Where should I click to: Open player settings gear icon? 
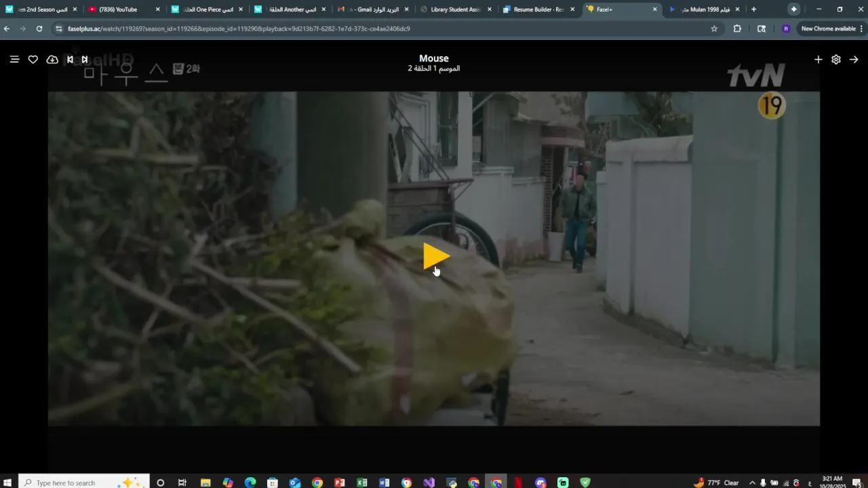[x=836, y=60]
